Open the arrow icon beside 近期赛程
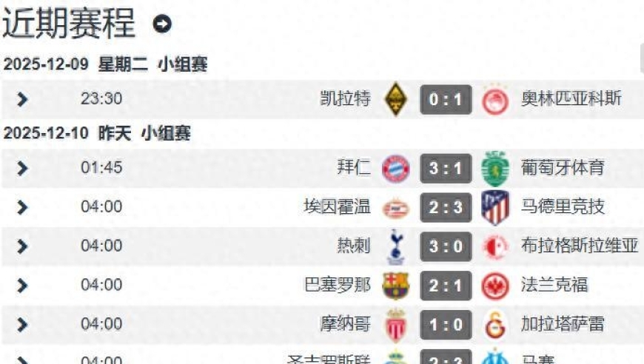This screenshot has width=644, height=364. (x=161, y=24)
